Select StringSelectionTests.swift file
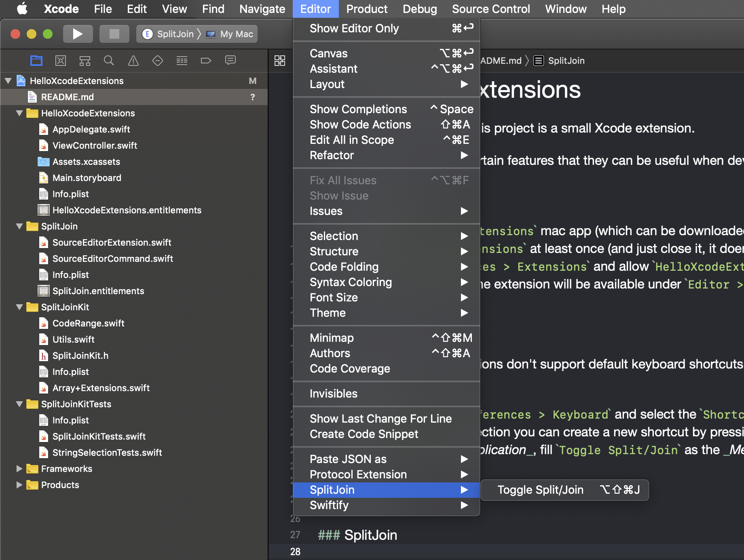744x560 pixels. pos(107,453)
